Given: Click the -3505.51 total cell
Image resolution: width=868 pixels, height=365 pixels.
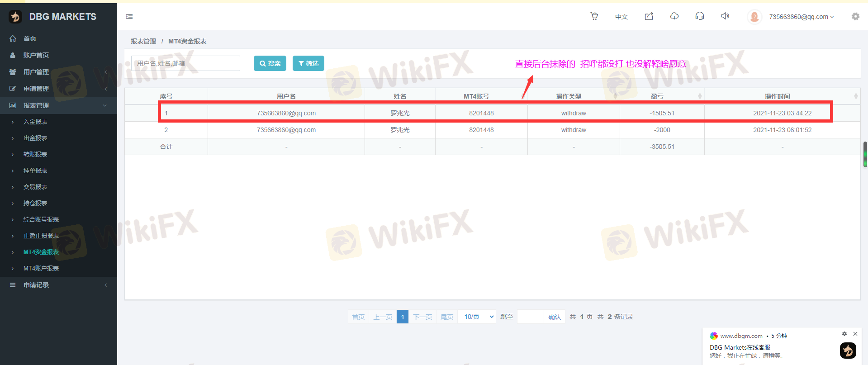Looking at the screenshot, I should (662, 147).
